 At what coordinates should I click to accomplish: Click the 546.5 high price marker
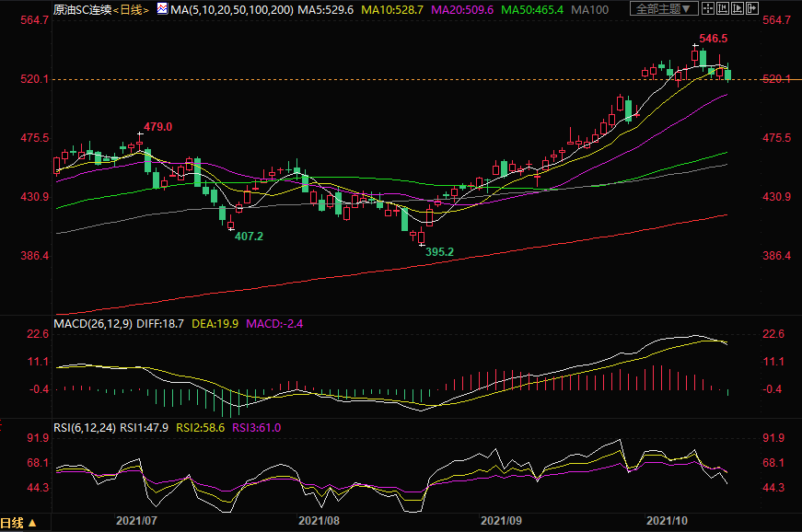coord(714,39)
